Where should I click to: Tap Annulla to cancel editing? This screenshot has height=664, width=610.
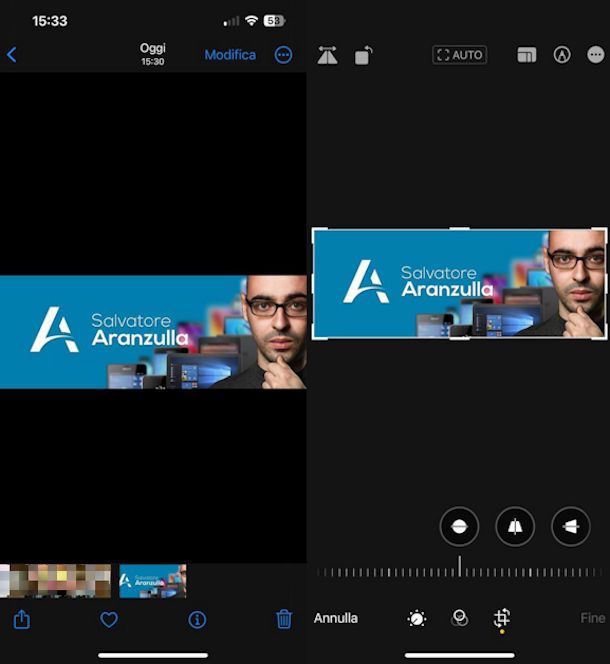tap(336, 618)
